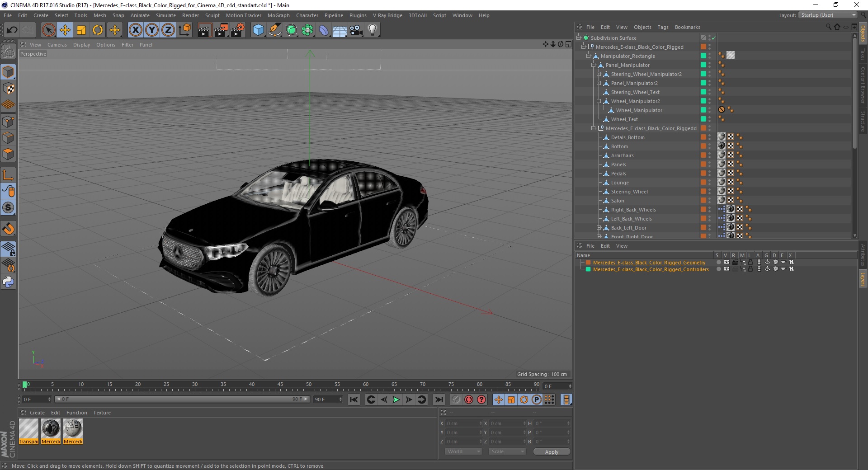Switch coordinate system icon
Image resolution: width=868 pixels, height=470 pixels.
click(184, 30)
